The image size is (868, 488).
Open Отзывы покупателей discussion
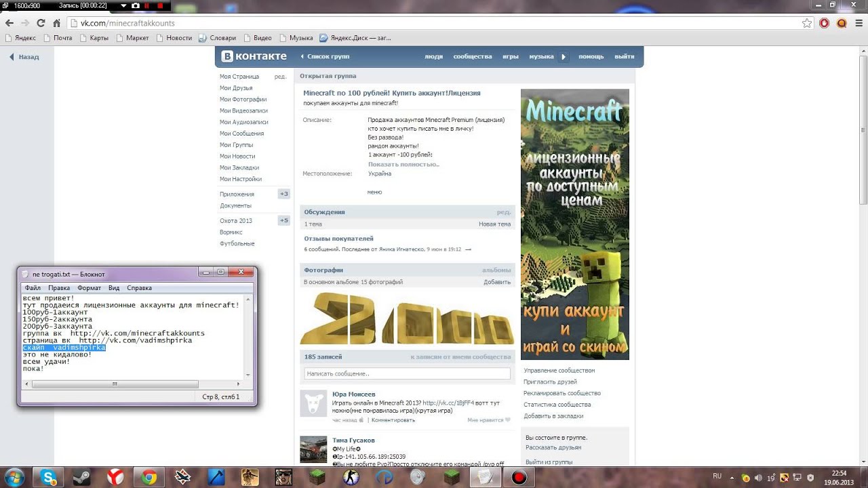click(x=338, y=239)
